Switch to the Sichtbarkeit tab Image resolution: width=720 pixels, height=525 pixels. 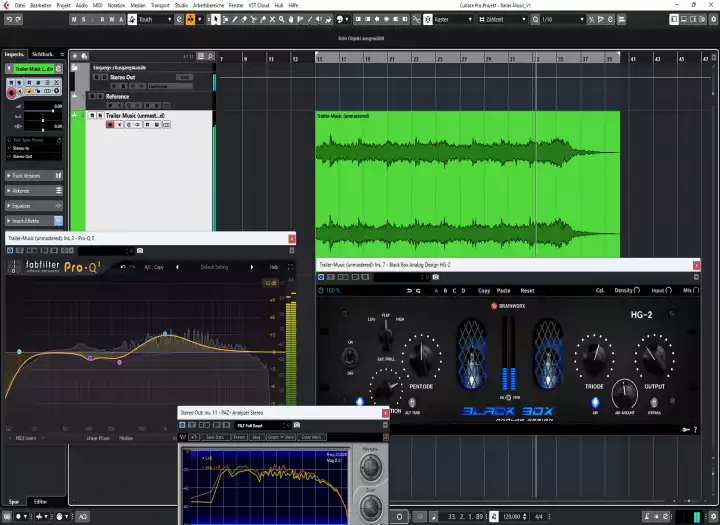coord(43,54)
